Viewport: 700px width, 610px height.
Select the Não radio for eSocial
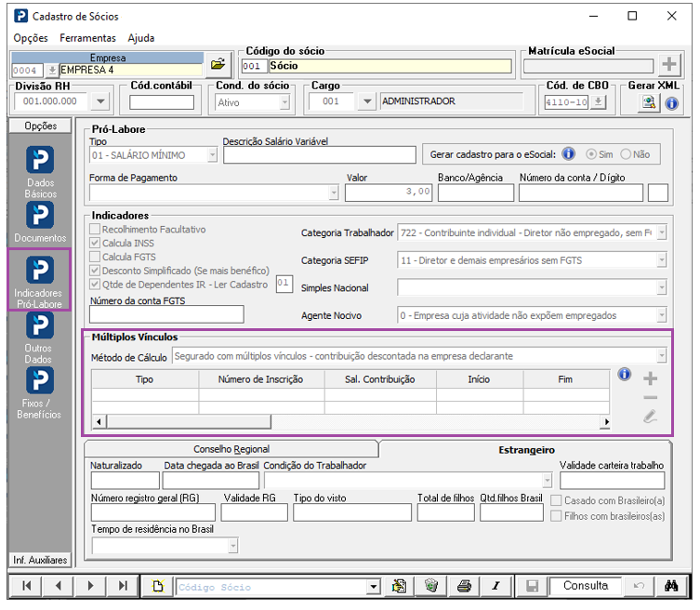[626, 154]
